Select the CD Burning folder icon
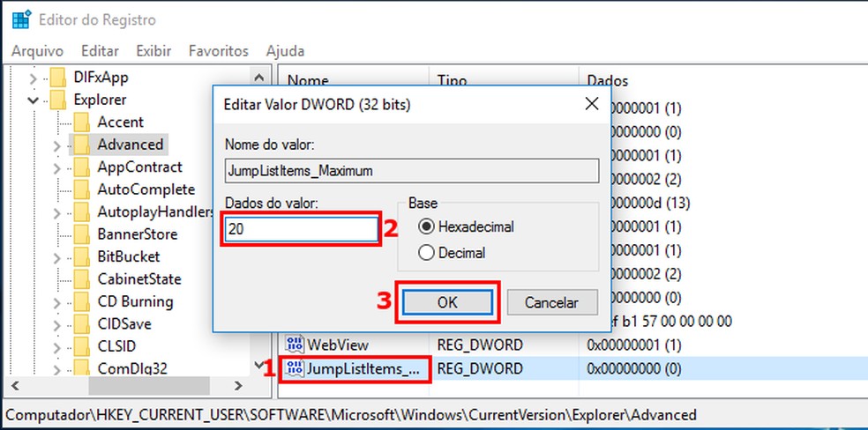The width and height of the screenshot is (868, 430). tap(81, 301)
